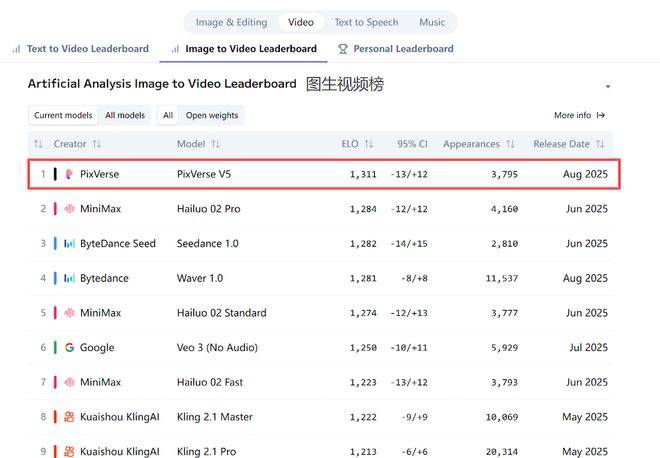This screenshot has height=458, width=660.
Task: Click the Creator column header
Action: [70, 144]
